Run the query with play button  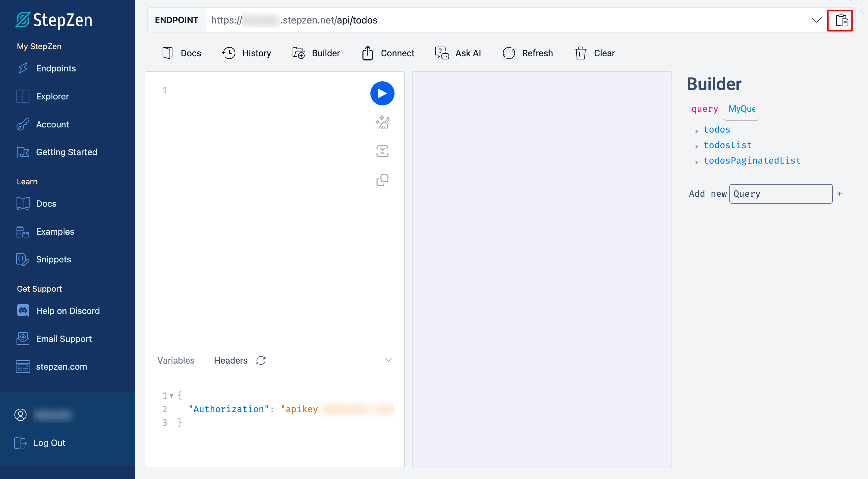click(x=382, y=93)
